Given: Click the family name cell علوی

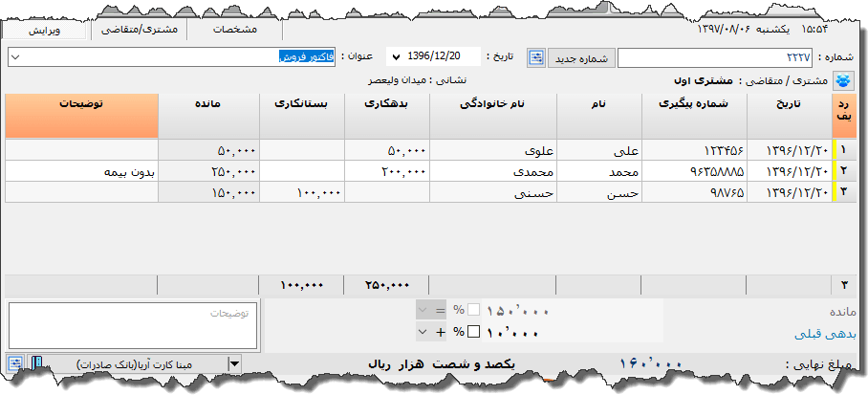Looking at the screenshot, I should tap(493, 150).
